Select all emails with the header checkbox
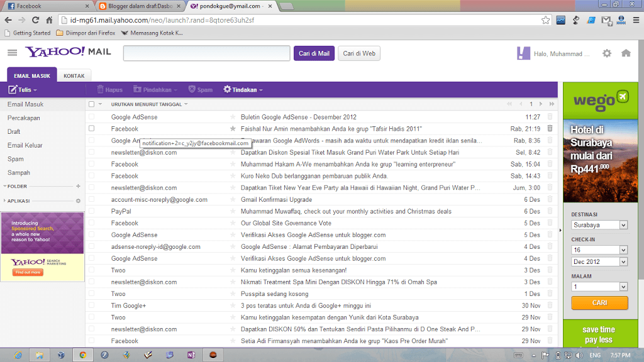 (90, 103)
